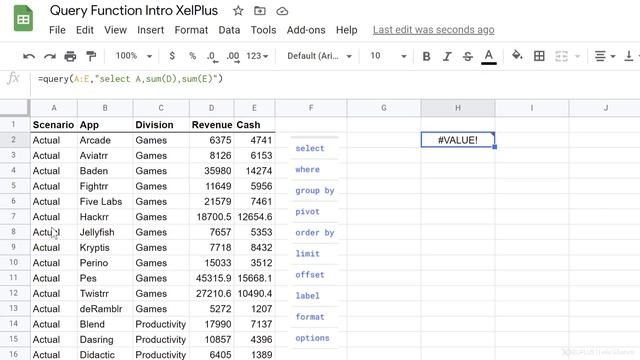Screen dimensions: 640x360
Task: Star this document
Action: pos(238,11)
